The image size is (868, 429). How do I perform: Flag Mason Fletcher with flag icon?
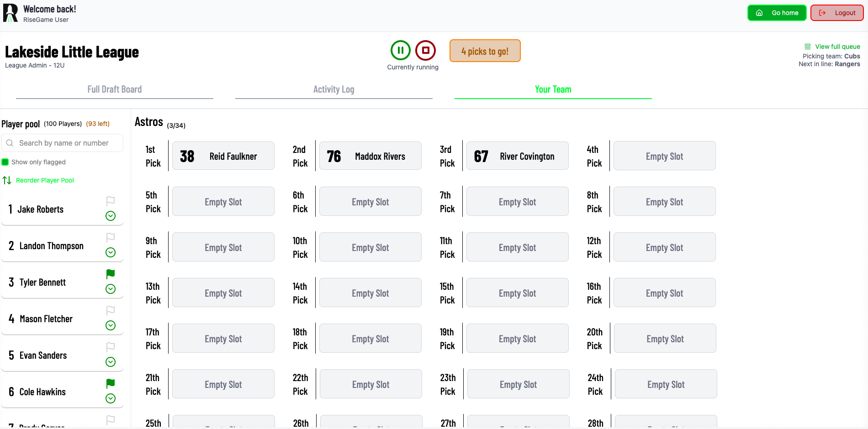pos(111,310)
